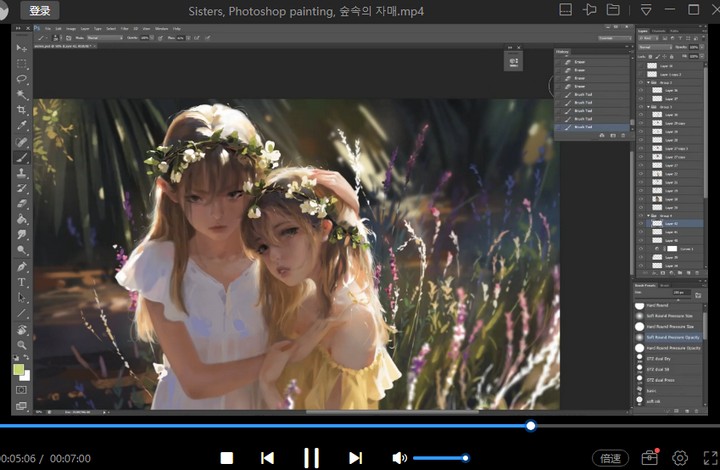720x470 pixels.
Task: Open the Window menu
Action: tap(161, 28)
